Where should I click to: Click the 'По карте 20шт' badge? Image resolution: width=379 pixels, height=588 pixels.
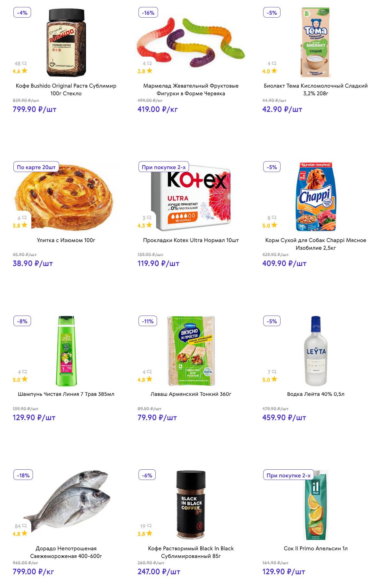[x=36, y=167]
